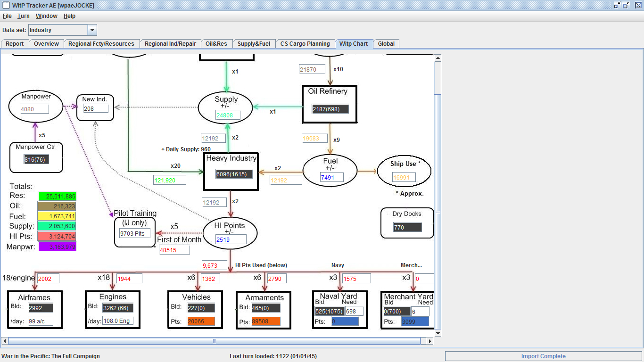Click the Dry Docks value 770
The image size is (644, 362).
[407, 227]
